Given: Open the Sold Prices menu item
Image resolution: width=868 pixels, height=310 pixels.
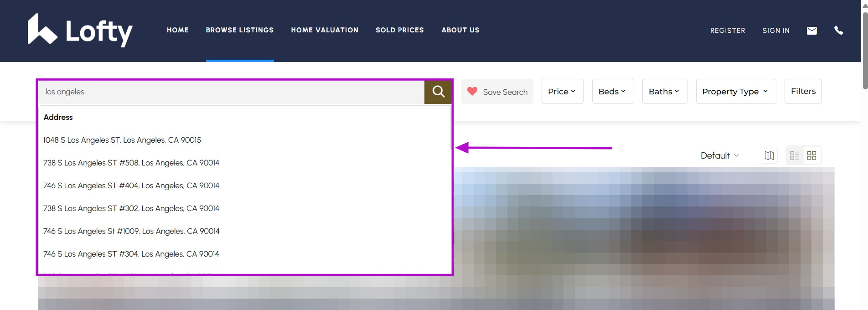Looking at the screenshot, I should (399, 30).
